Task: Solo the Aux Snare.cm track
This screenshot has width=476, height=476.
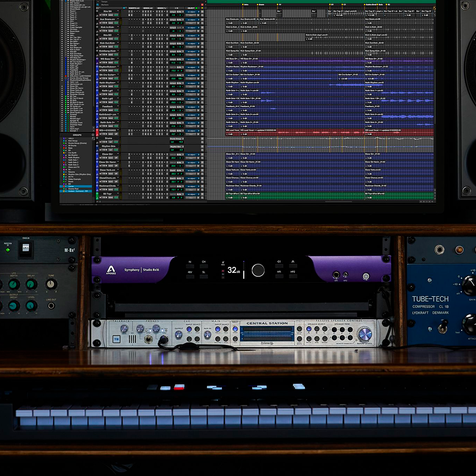Action: point(104,23)
